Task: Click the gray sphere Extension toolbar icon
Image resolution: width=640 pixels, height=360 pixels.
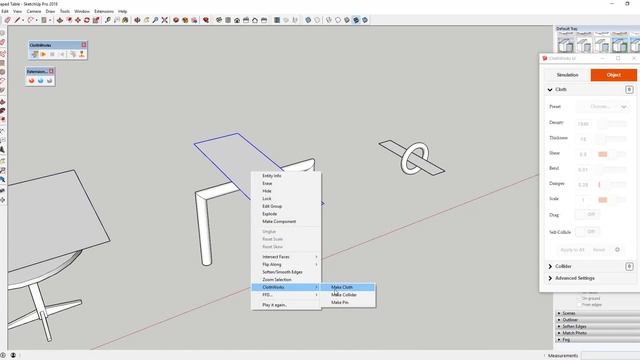Action: point(49,81)
